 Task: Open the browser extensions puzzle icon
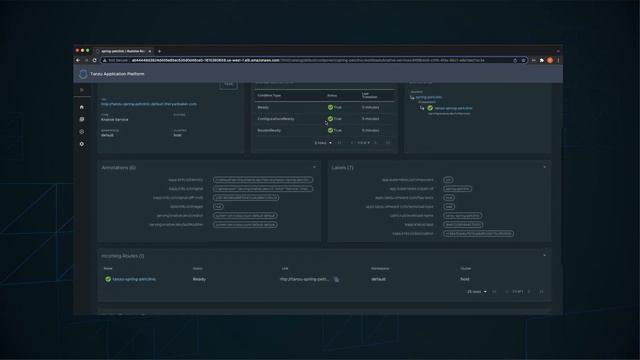pyautogui.click(x=542, y=60)
